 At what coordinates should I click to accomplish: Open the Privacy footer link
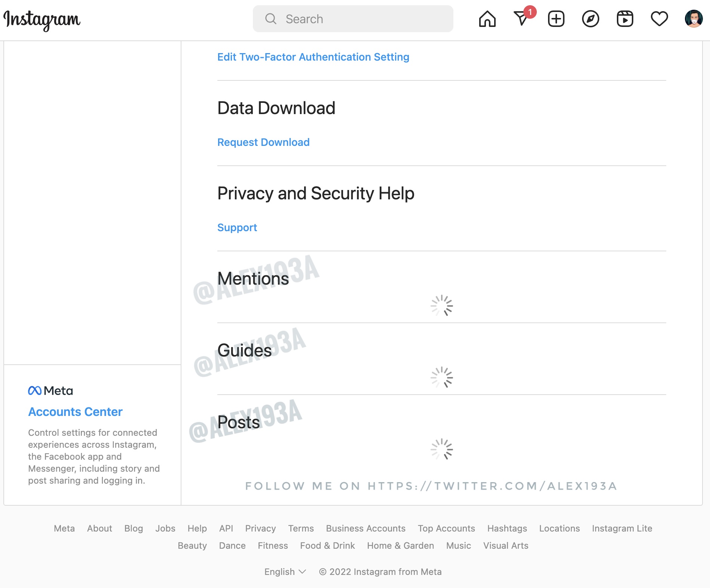click(x=260, y=528)
